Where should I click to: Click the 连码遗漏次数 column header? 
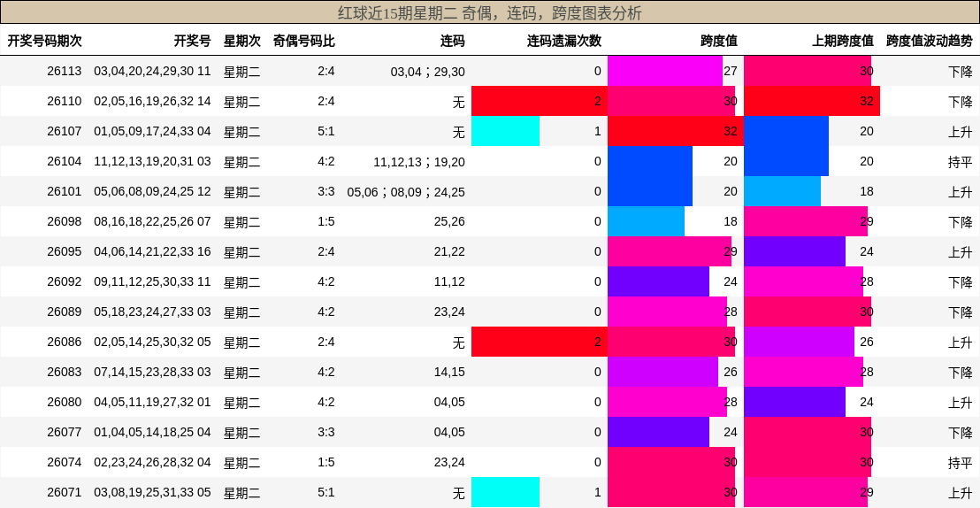click(x=563, y=42)
